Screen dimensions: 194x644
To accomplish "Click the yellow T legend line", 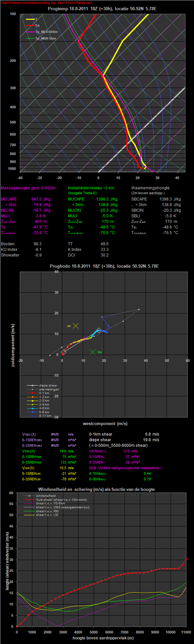I will [30, 19].
